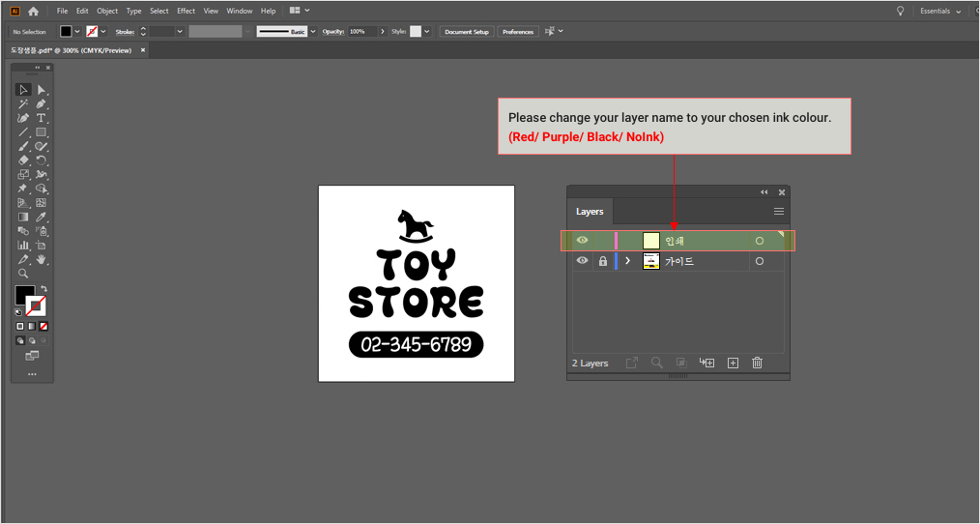The width and height of the screenshot is (980, 524).
Task: Activate the Hand tool
Action: 42,259
